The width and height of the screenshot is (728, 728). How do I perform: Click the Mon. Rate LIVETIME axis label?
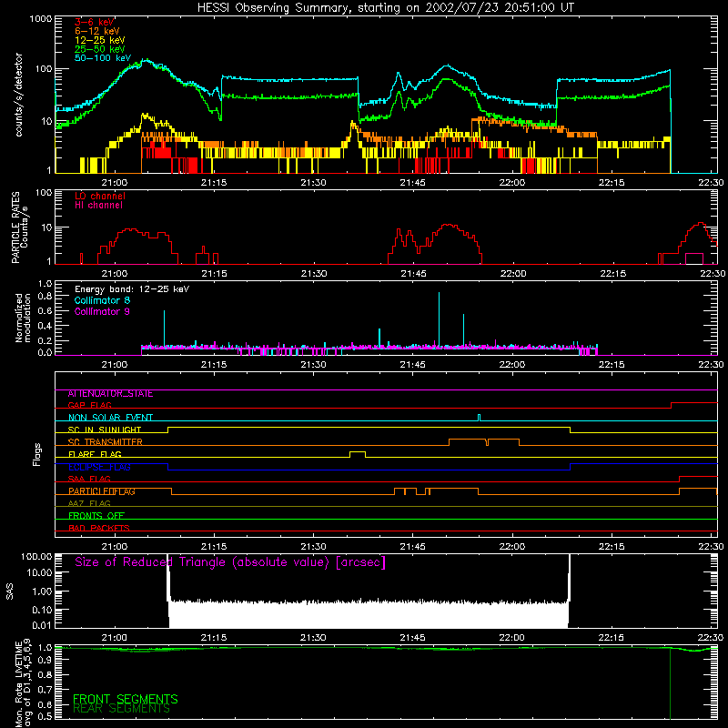pos(23,683)
